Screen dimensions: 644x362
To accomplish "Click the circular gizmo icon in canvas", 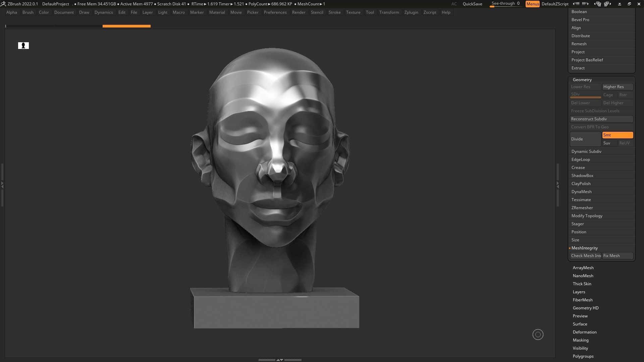I will tap(538, 335).
